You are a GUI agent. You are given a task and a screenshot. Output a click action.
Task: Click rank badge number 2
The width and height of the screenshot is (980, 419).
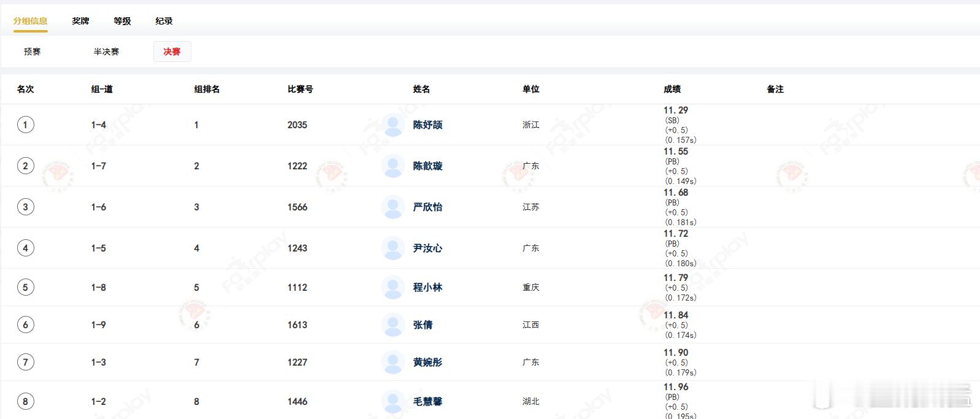(x=25, y=166)
